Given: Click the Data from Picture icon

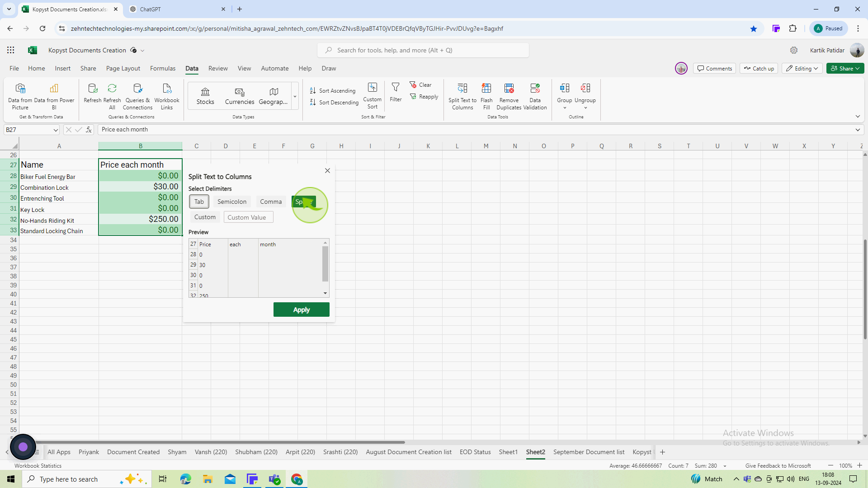Looking at the screenshot, I should click(x=20, y=96).
